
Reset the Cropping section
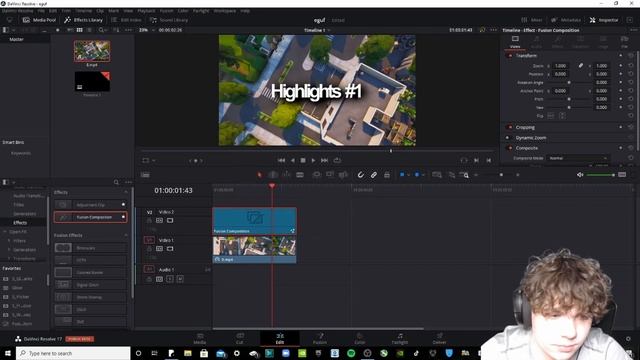pyautogui.click(x=631, y=127)
